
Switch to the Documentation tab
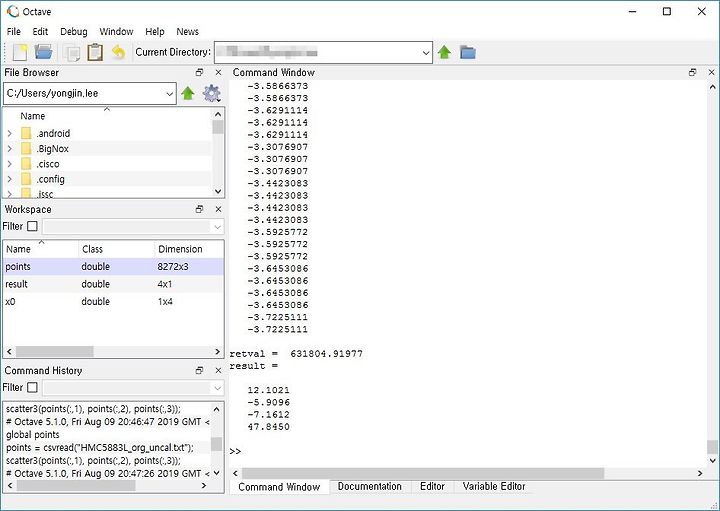[x=369, y=487]
